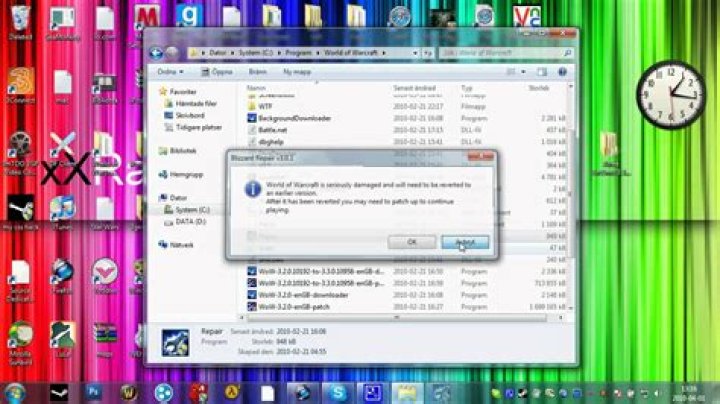The image size is (720, 404).
Task: Select the System (C:) drive in sidebar
Action: 192,209
